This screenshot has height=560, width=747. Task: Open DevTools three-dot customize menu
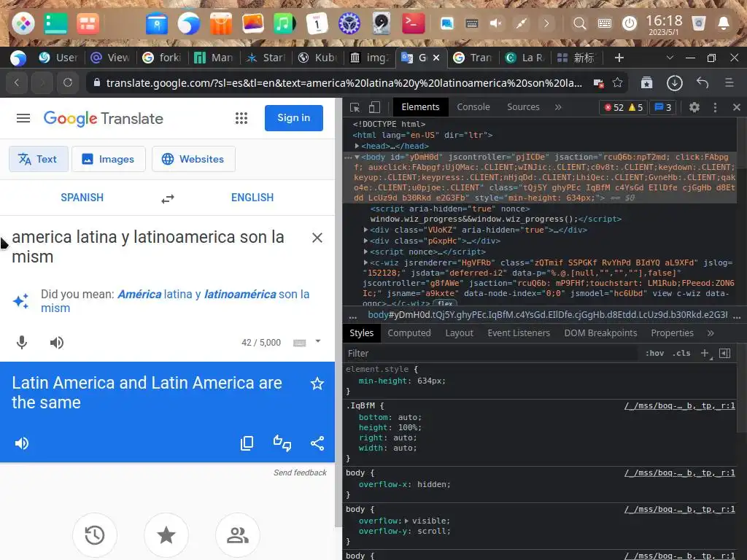[715, 107]
